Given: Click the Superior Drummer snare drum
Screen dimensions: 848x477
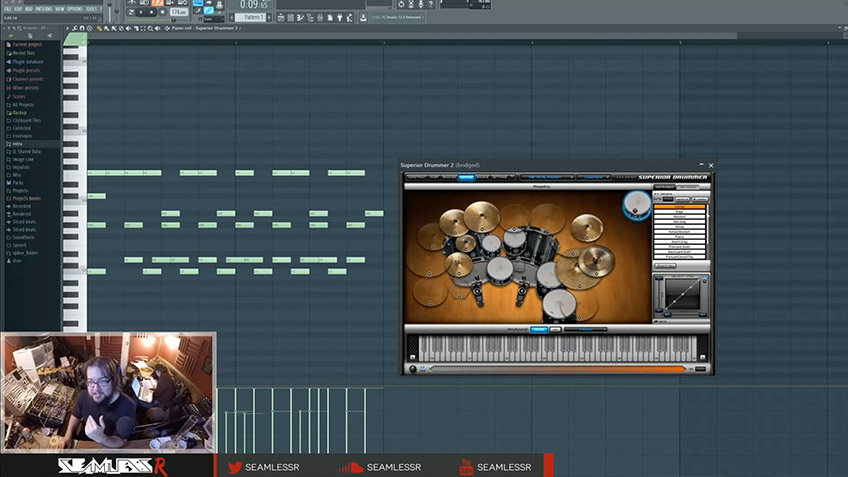Looking at the screenshot, I should click(500, 269).
